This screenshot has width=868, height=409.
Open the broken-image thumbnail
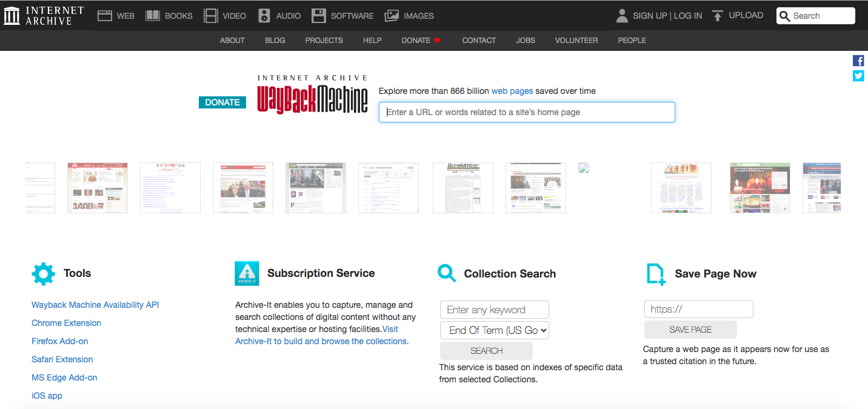[584, 168]
